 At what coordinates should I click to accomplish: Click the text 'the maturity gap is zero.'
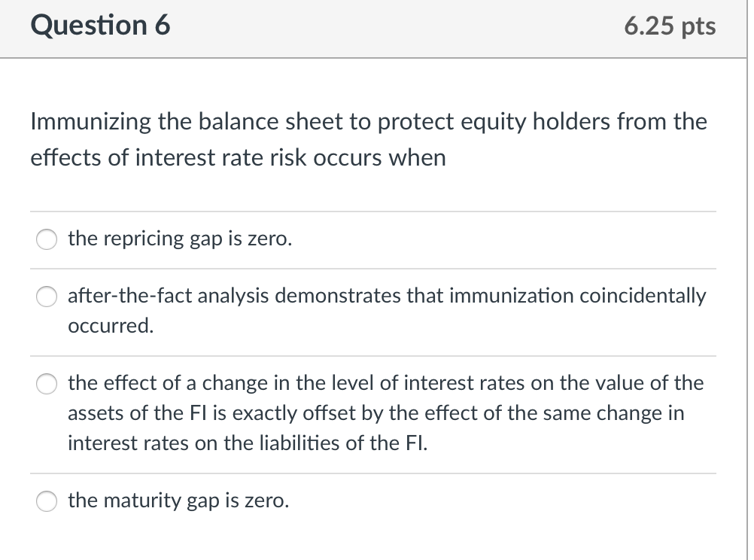(178, 500)
